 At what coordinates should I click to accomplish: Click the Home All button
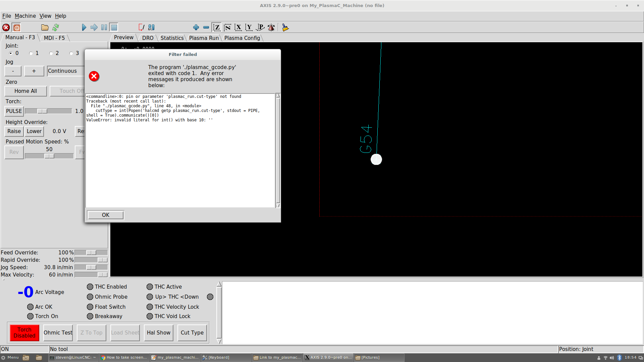26,91
